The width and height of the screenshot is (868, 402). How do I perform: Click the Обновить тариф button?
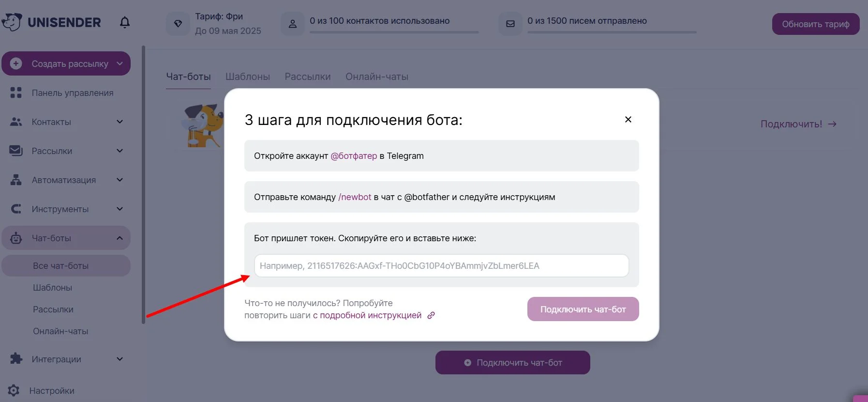(815, 24)
